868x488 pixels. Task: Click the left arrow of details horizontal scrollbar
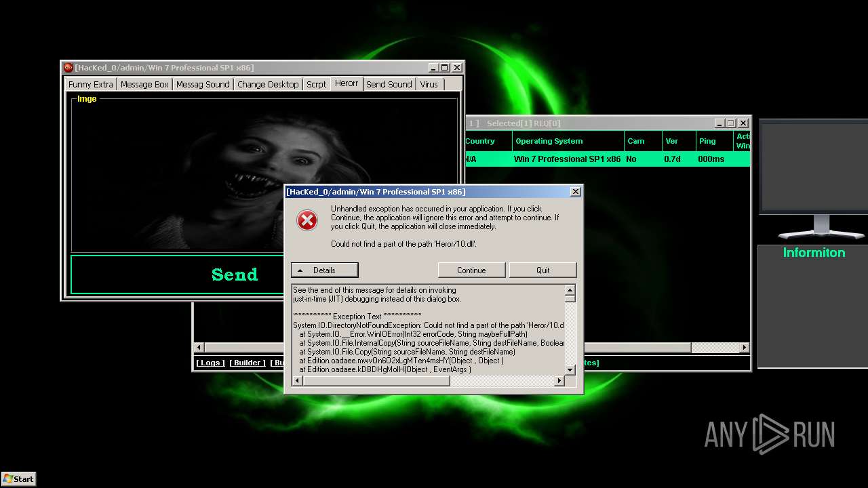pyautogui.click(x=297, y=381)
